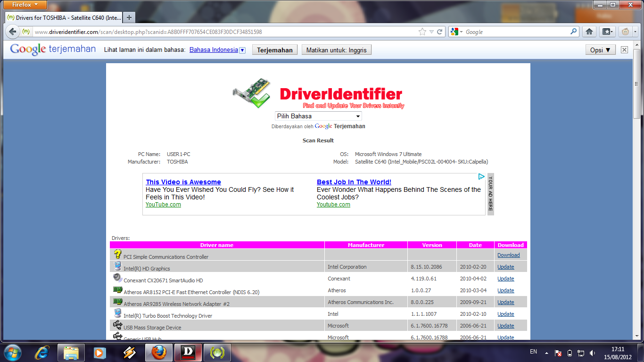
Task: Download the PCI Simple Communications Controller driver
Action: (508, 255)
